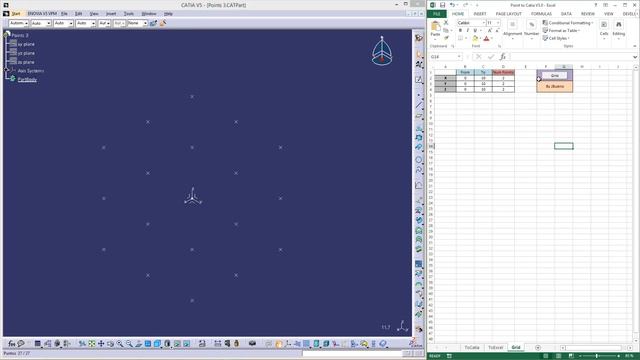640x360 pixels.
Task: Click Cut scissors icon in Excel ribbon
Action: (x=446, y=23)
